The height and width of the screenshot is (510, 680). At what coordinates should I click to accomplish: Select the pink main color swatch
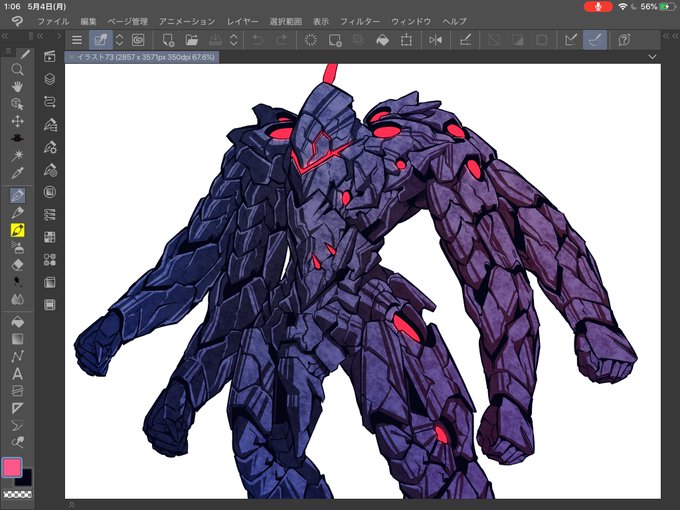(12, 467)
